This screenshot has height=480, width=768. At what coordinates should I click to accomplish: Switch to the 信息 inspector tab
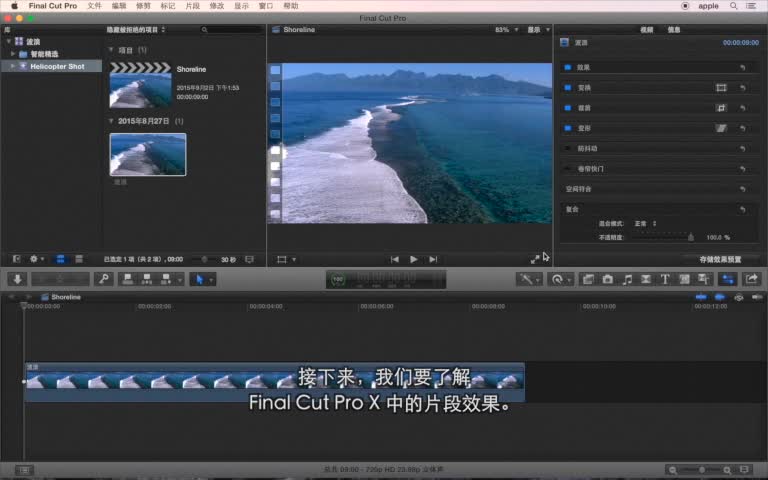[x=674, y=30]
